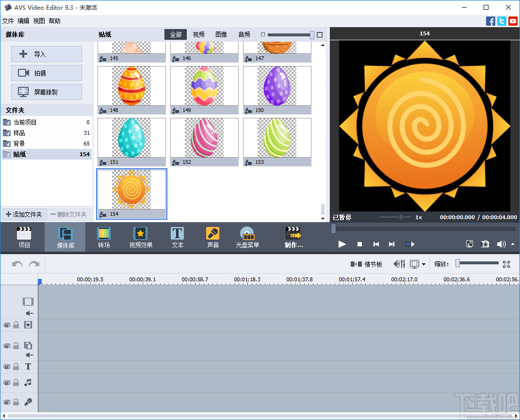
Task: Expand the volume arrow next to speaker
Action: pyautogui.click(x=513, y=244)
